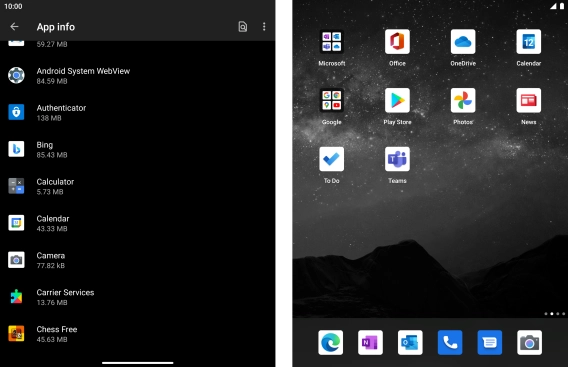568x367 pixels.
Task: Launch Play Store from home screen
Action: point(397,100)
